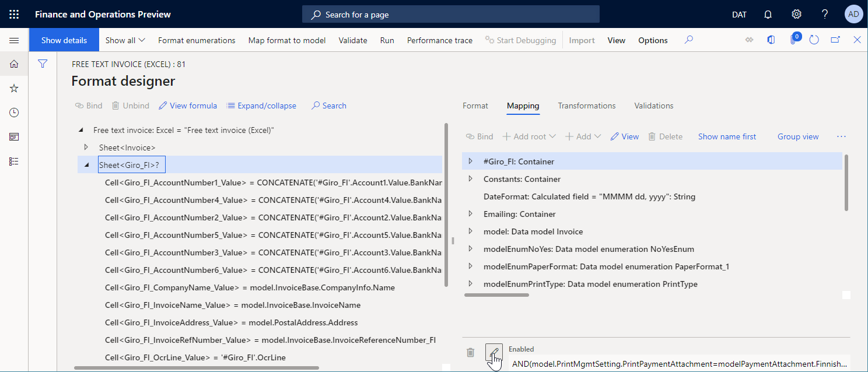Image resolution: width=868 pixels, height=372 pixels.
Task: Go to Home via the sidebar house icon
Action: click(x=14, y=63)
